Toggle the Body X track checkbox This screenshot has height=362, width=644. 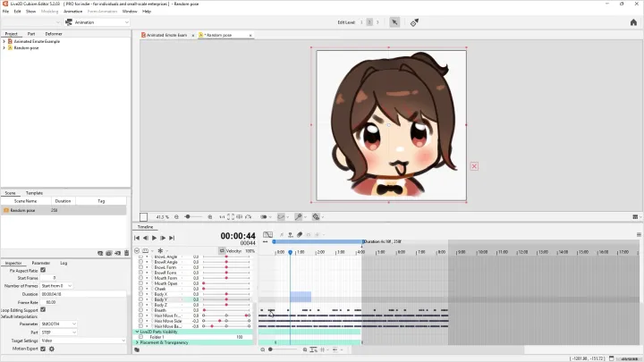click(141, 294)
